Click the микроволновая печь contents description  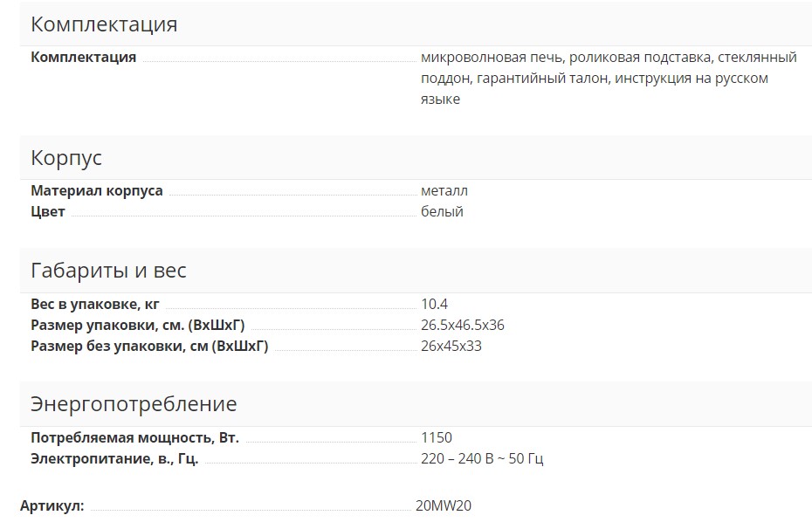pyautogui.click(x=608, y=79)
